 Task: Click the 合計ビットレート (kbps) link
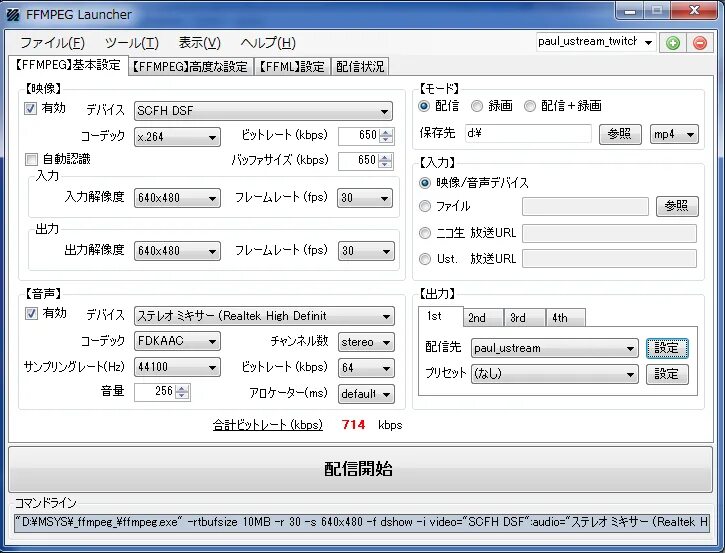point(268,425)
